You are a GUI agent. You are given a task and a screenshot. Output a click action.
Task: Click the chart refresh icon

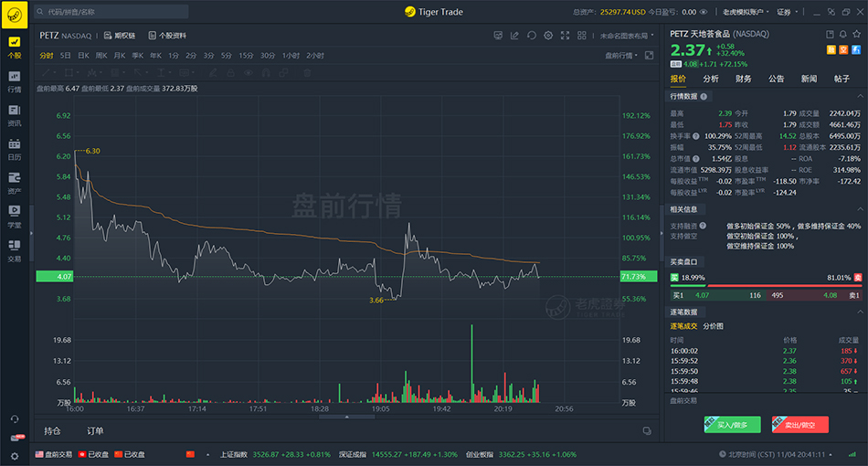(x=532, y=36)
